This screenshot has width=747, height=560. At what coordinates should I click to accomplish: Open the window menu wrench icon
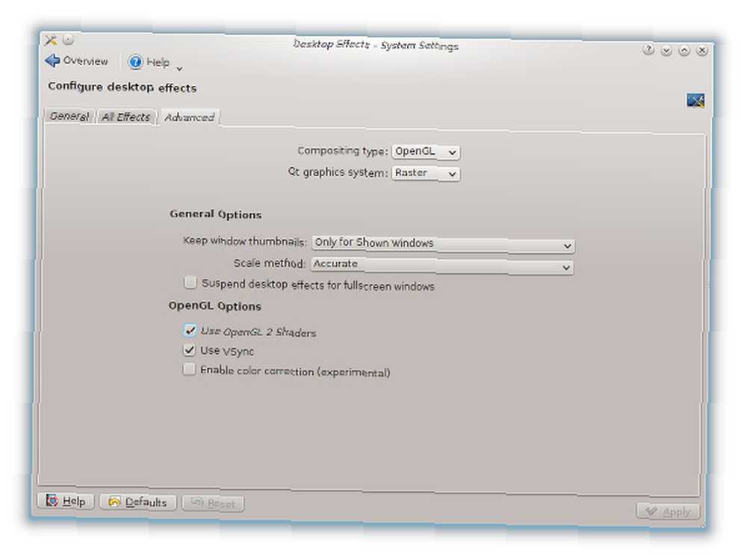click(x=51, y=40)
